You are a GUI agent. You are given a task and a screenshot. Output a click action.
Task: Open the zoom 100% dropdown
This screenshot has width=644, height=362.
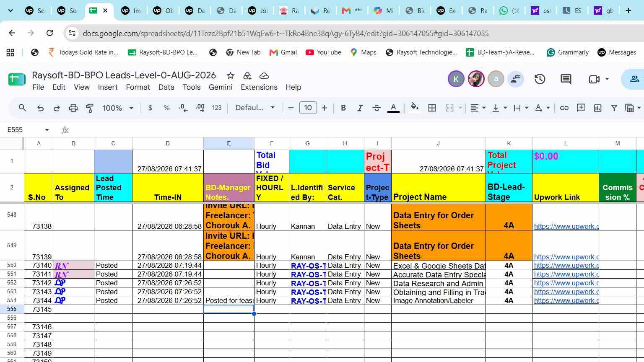pyautogui.click(x=118, y=108)
